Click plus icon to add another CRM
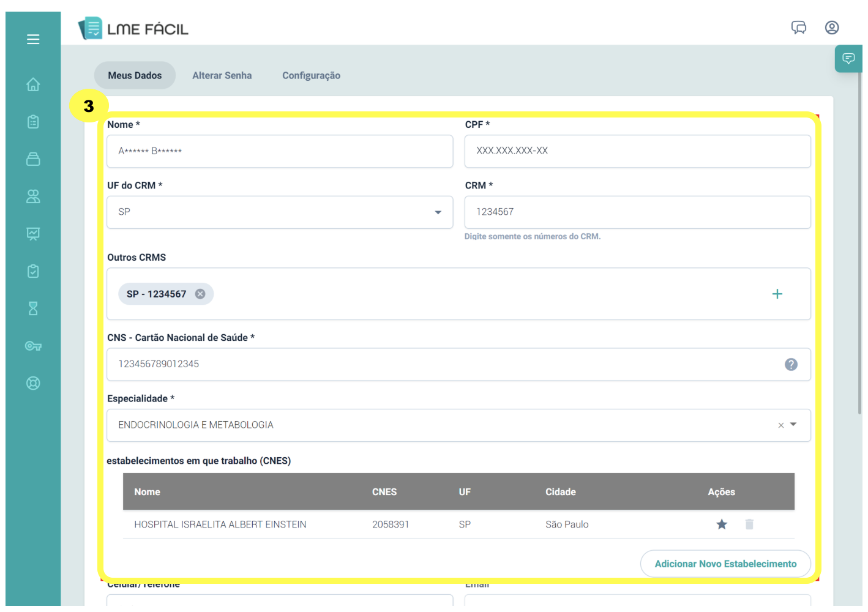 coord(777,294)
